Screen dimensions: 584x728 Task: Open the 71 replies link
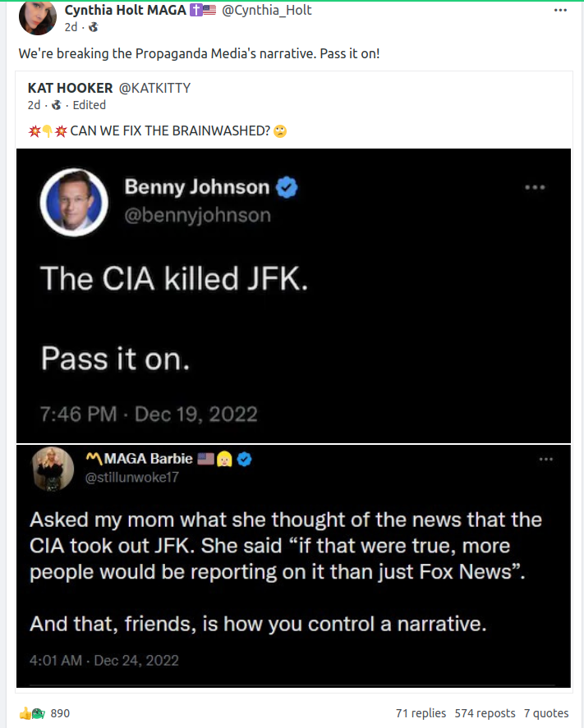(421, 713)
